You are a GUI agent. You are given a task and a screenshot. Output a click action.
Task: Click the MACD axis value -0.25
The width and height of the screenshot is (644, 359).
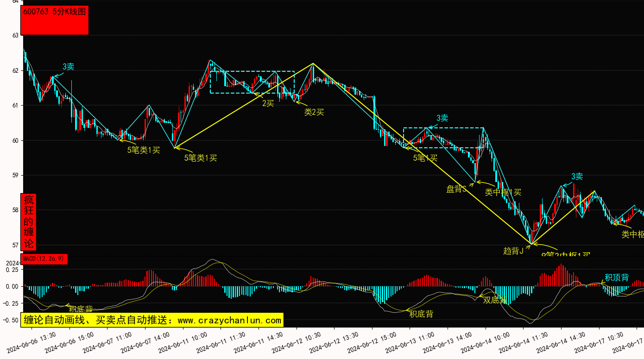tap(11, 303)
